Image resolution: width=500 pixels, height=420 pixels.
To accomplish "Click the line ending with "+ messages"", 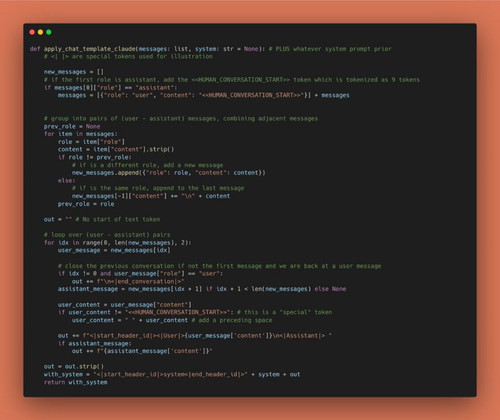I will (204, 95).
